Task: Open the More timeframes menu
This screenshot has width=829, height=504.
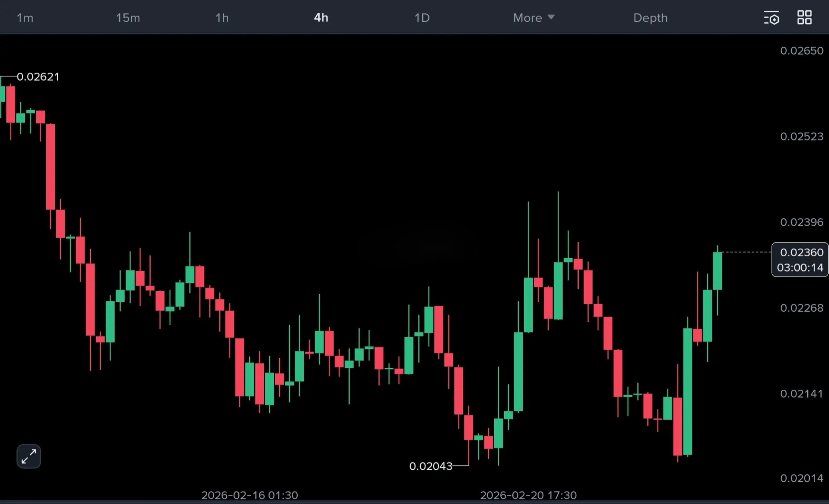Action: tap(528, 18)
